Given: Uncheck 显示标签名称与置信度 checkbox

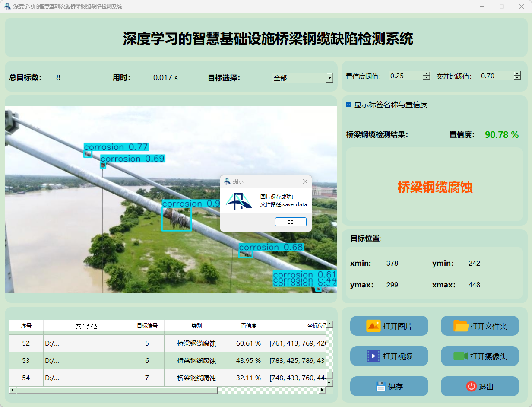Looking at the screenshot, I should tap(349, 105).
